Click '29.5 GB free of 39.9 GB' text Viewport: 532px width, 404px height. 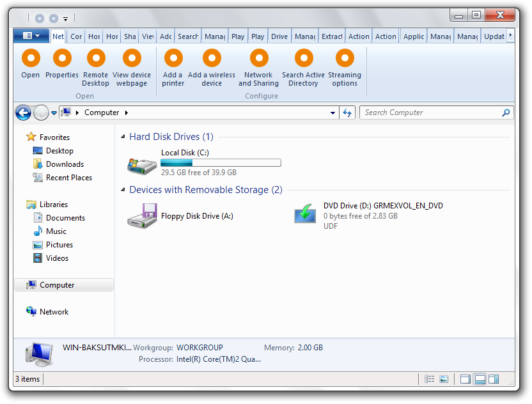coord(199,173)
